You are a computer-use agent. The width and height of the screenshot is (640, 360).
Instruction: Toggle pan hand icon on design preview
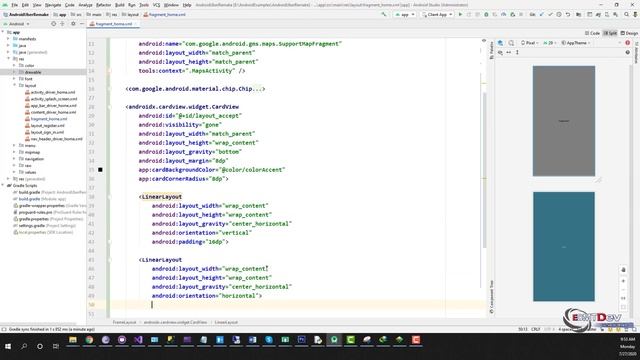[623, 270]
